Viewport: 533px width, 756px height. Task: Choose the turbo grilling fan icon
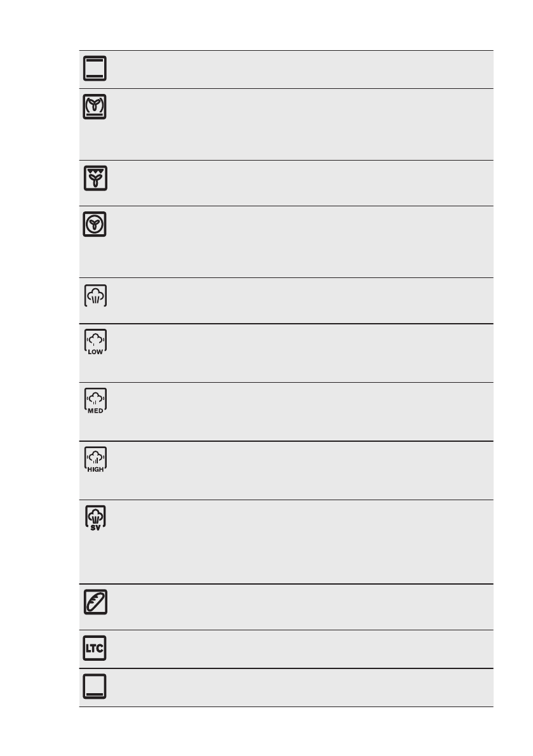pos(95,179)
